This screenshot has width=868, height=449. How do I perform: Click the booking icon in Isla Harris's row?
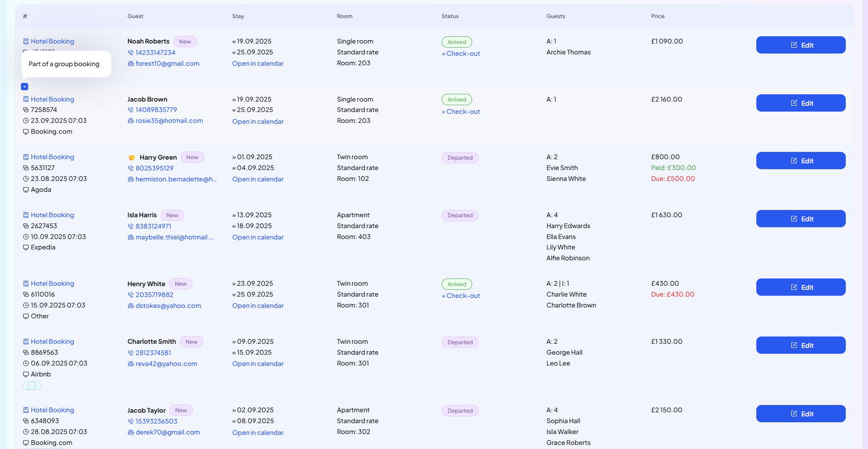pyautogui.click(x=26, y=215)
